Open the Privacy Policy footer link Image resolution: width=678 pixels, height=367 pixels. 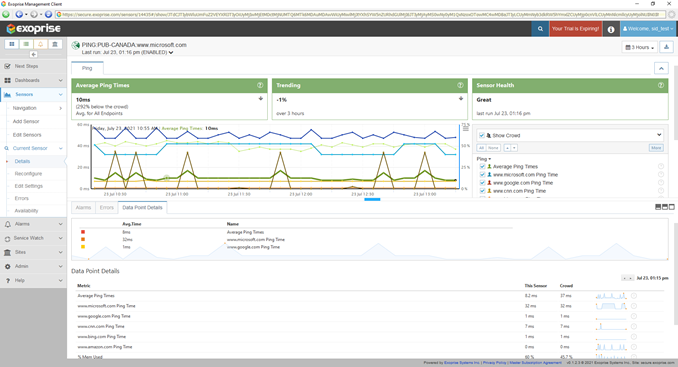495,363
